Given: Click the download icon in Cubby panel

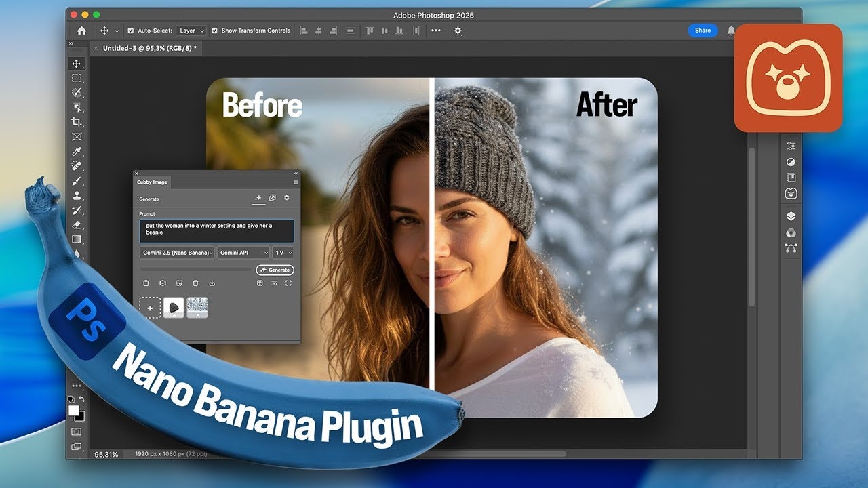Looking at the screenshot, I should [x=212, y=283].
